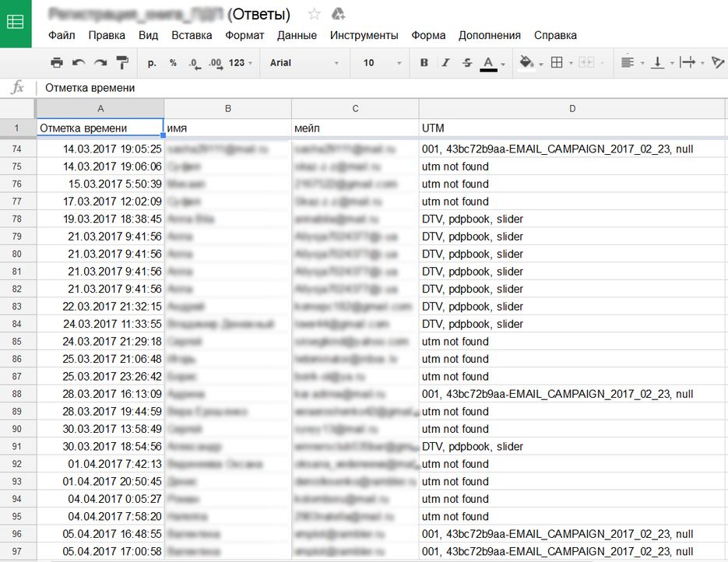Open the Вид menu

(148, 35)
